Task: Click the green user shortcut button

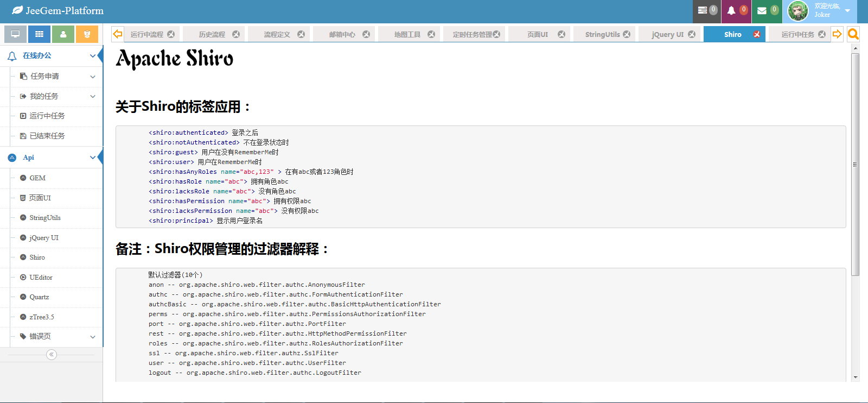Action: (x=63, y=34)
